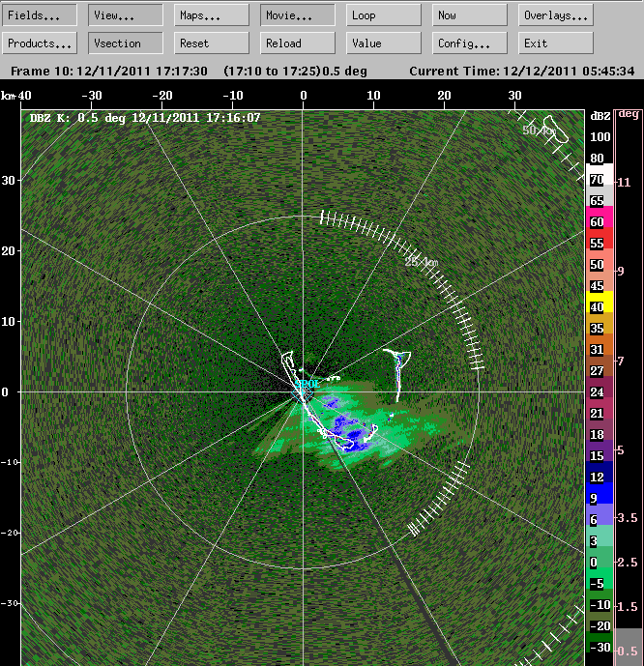
Task: Open the Products... button
Action: coord(39,43)
